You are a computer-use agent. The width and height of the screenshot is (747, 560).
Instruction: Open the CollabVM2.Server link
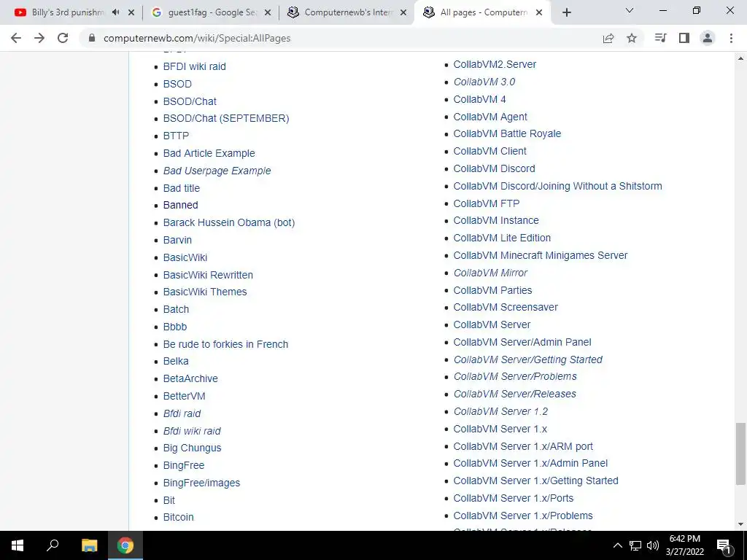(x=495, y=64)
